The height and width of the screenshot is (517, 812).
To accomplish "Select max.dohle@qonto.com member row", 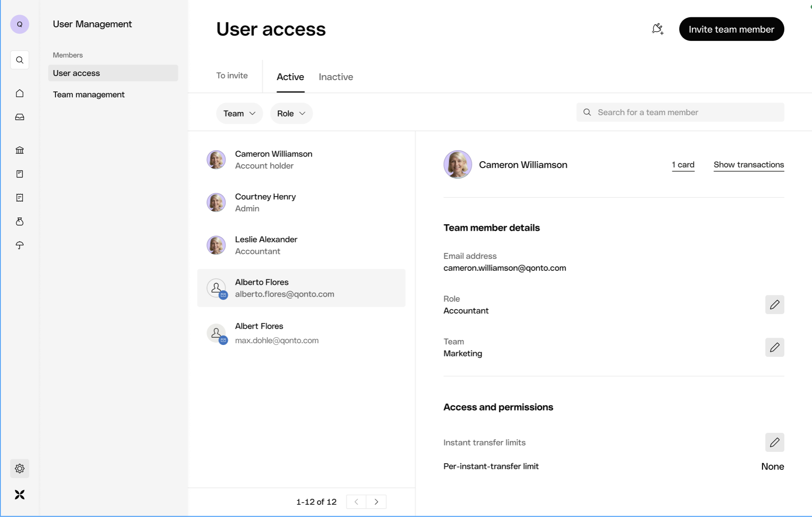I will click(x=301, y=333).
